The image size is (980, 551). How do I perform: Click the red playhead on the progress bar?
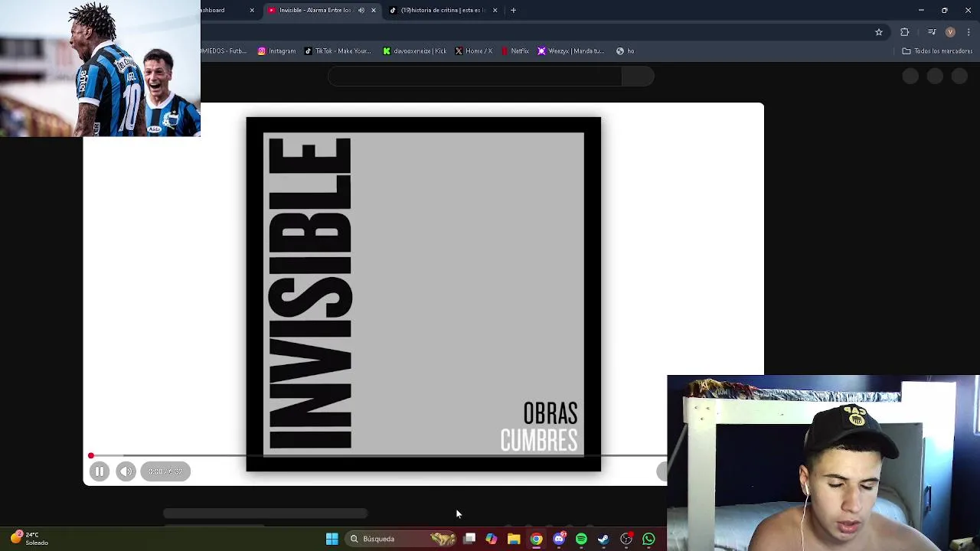point(90,456)
